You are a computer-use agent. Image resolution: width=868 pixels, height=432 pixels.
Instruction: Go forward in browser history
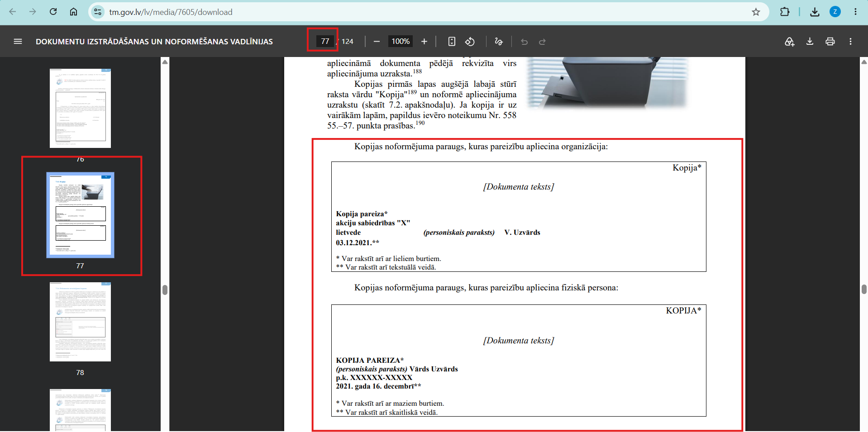click(x=33, y=12)
